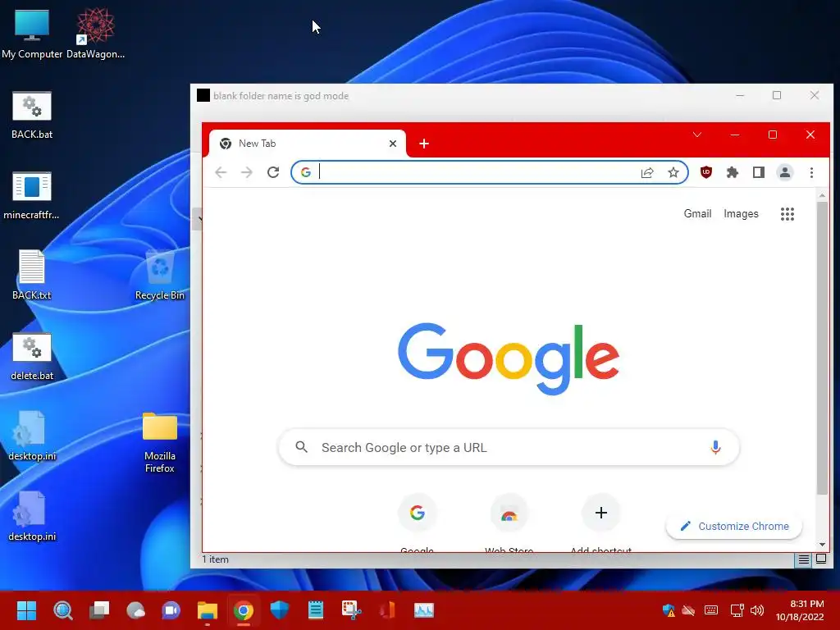Click 'blank folder name is god mode' title
The height and width of the screenshot is (630, 840).
(x=281, y=96)
